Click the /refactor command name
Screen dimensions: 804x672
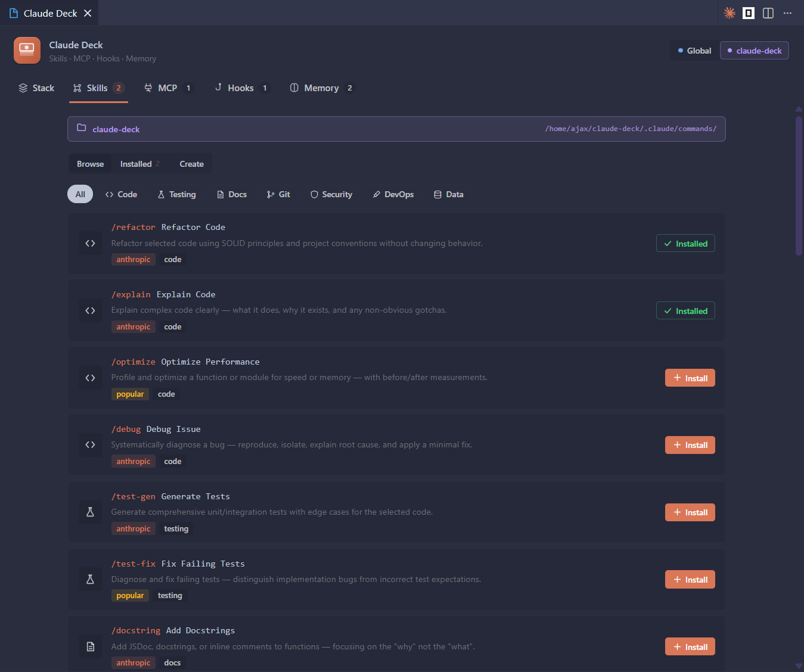(x=133, y=227)
